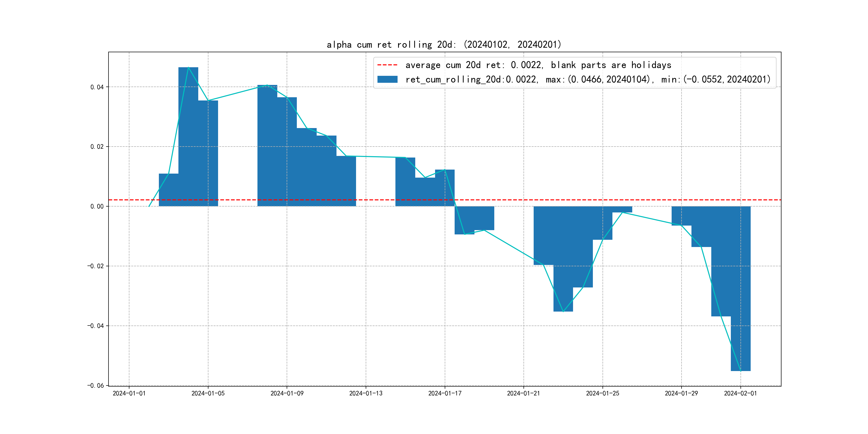The width and height of the screenshot is (868, 434).
Task: Click the blue legend color swatch
Action: click(387, 80)
